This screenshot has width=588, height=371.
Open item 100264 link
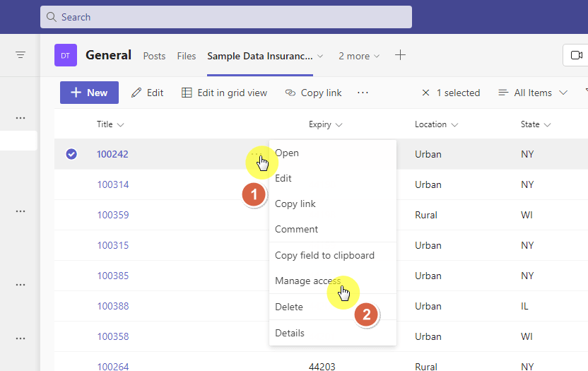(x=113, y=367)
